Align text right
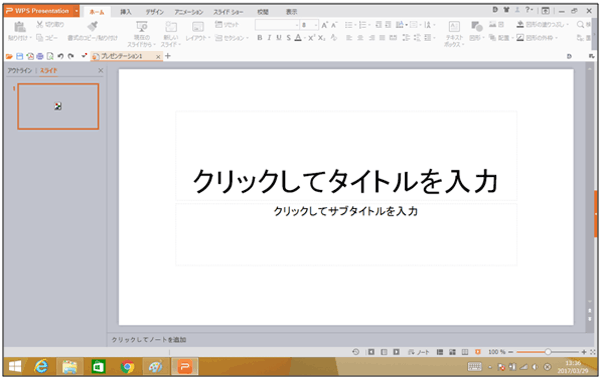 (x=372, y=37)
